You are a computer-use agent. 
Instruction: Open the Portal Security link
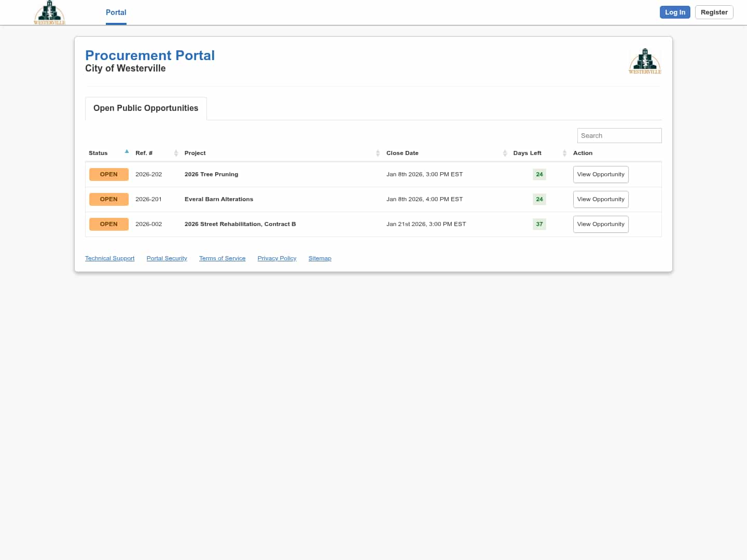167,258
